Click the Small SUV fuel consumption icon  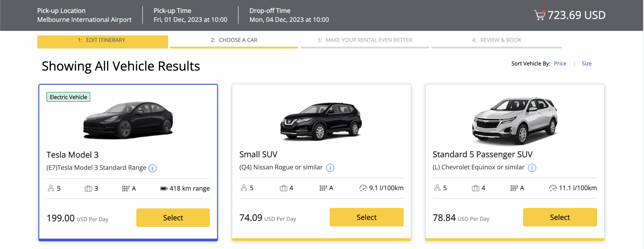(363, 188)
